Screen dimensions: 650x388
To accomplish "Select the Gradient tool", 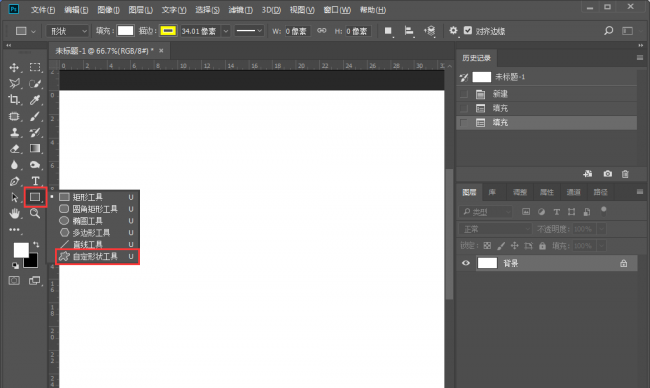I will click(35, 149).
